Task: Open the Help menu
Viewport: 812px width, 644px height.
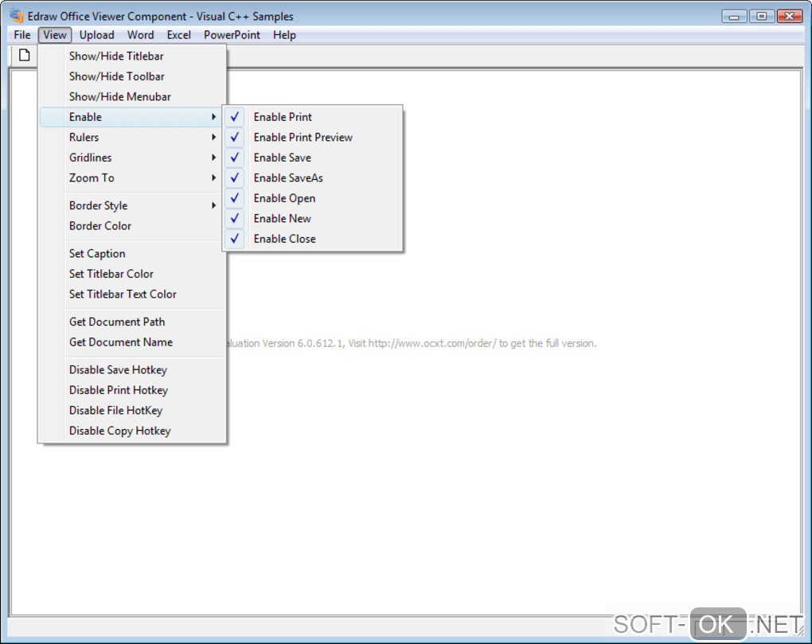Action: pos(284,35)
